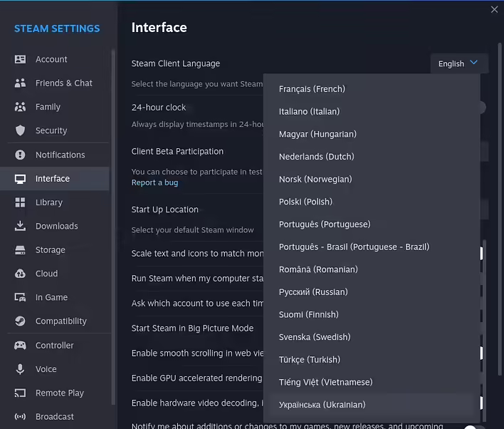
Task: Click the Downloads arrow icon
Action: tap(20, 226)
